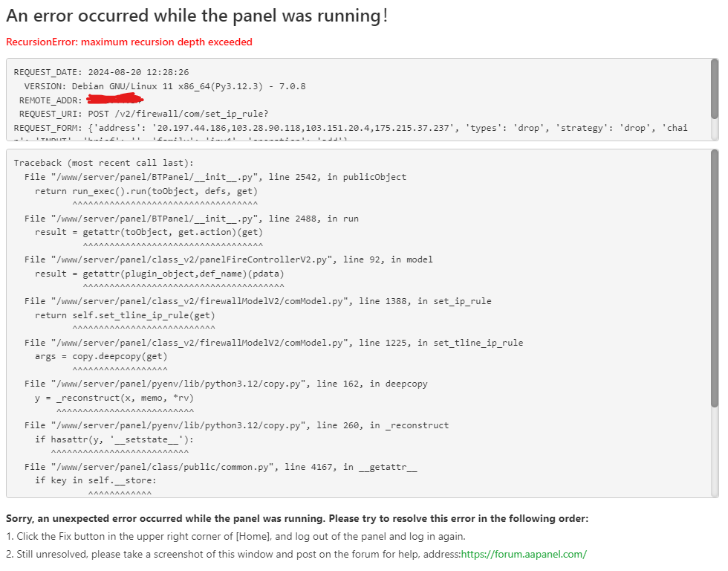Click the REQUEST_DATE line
Viewport: 728px width, 571px height.
(101, 72)
